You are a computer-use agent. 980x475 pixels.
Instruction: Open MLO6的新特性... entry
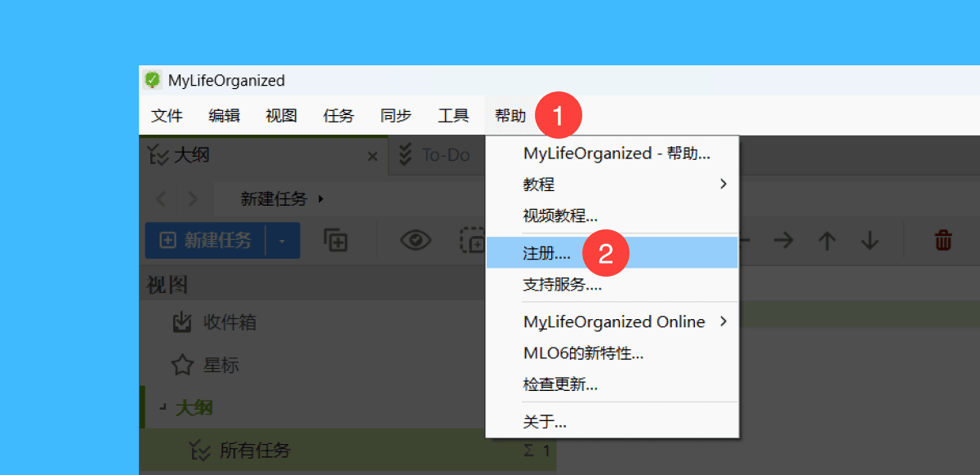(612, 353)
